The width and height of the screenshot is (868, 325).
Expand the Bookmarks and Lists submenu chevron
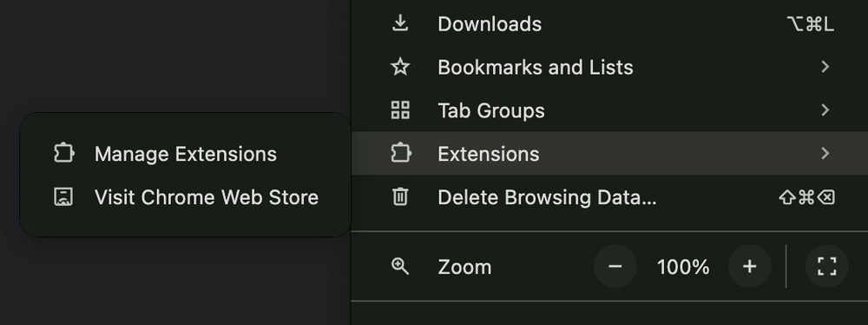[825, 67]
